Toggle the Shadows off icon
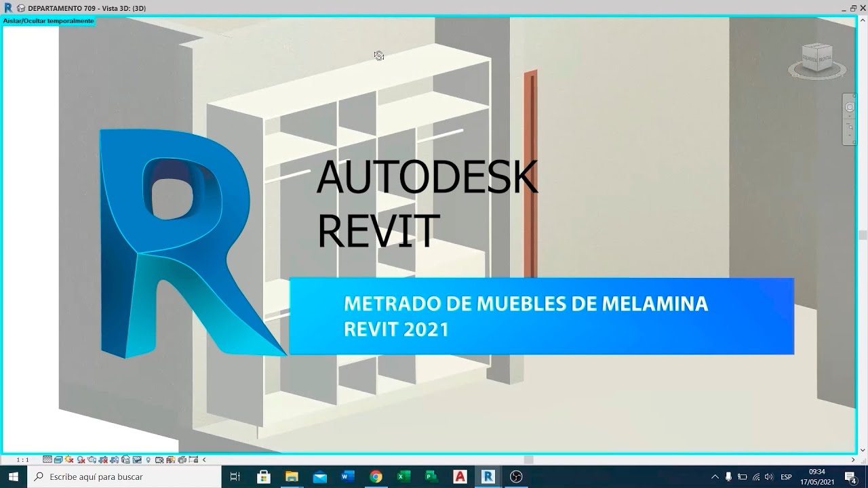 pos(81,460)
